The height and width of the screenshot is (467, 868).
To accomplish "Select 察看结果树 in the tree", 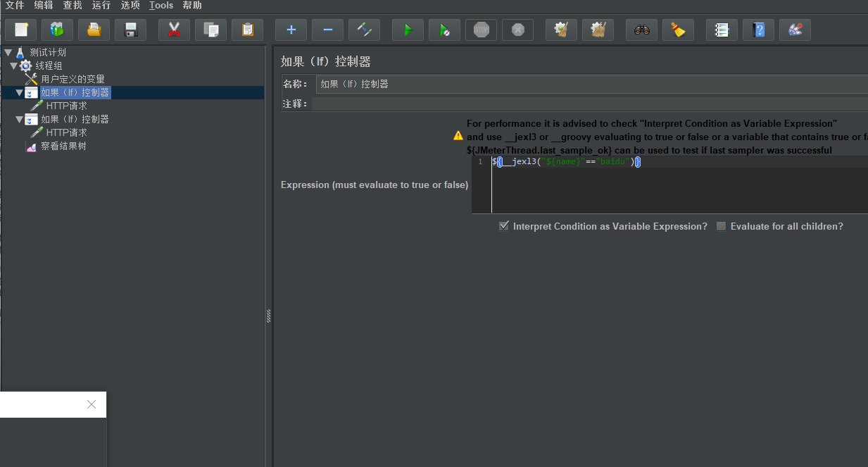I will pos(63,146).
